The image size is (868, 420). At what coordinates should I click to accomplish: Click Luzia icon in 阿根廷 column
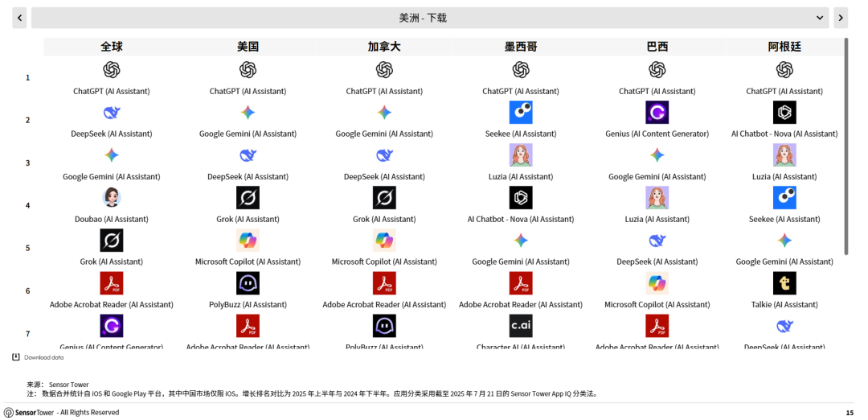click(784, 155)
